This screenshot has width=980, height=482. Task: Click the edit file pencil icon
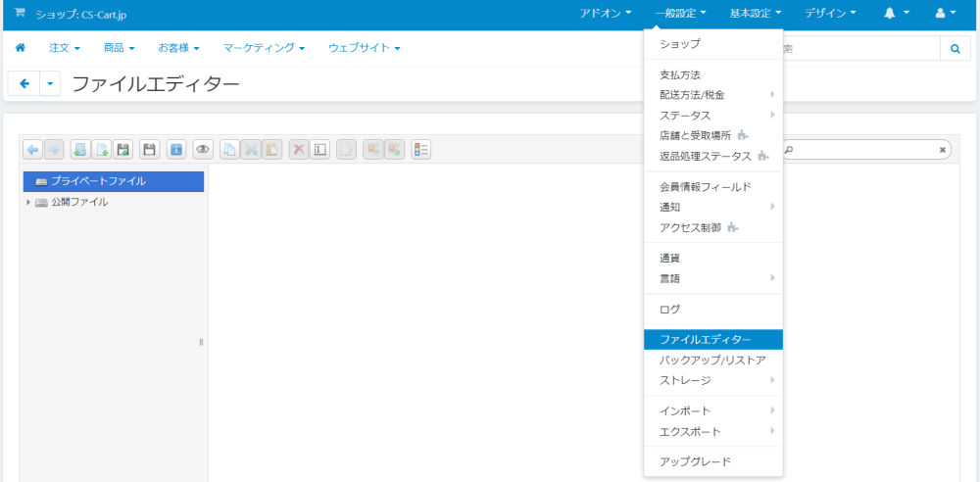click(x=346, y=150)
